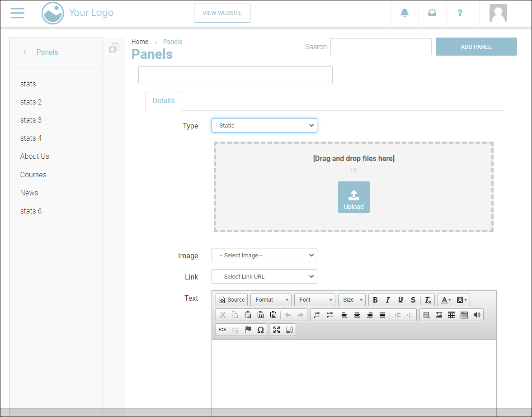Switch to the Details tab
The image size is (532, 417).
pos(164,101)
